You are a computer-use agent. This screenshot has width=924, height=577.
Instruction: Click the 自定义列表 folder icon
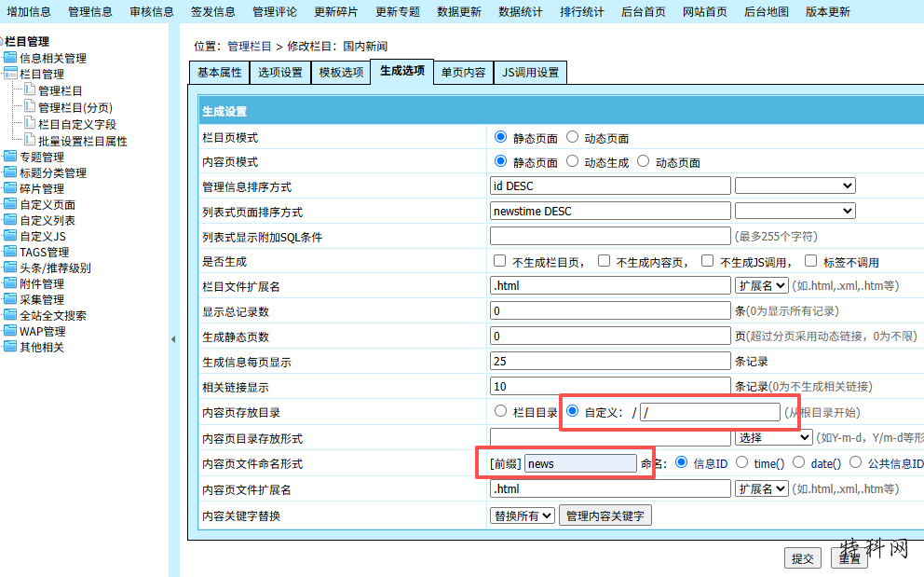coord(10,220)
